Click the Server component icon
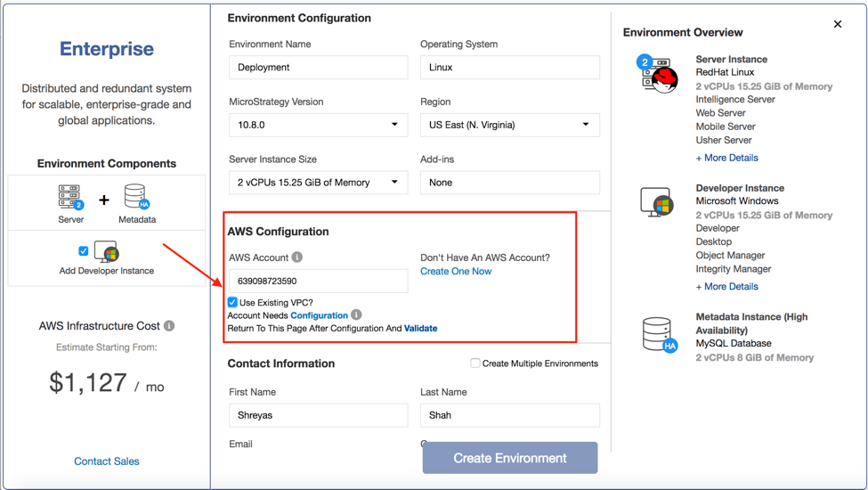 pos(70,198)
